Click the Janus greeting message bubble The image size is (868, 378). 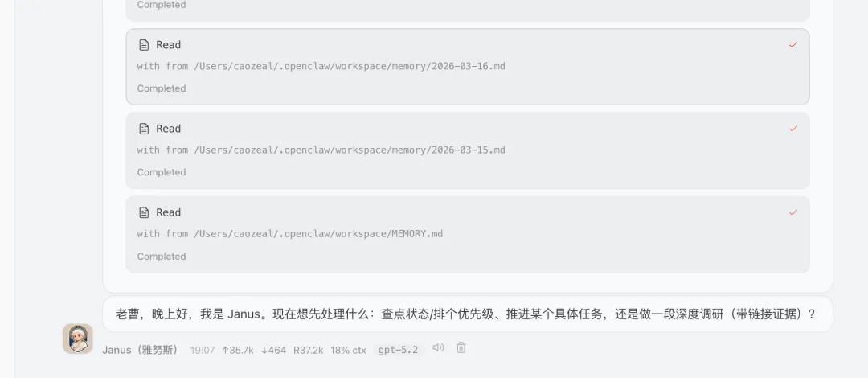click(x=468, y=314)
